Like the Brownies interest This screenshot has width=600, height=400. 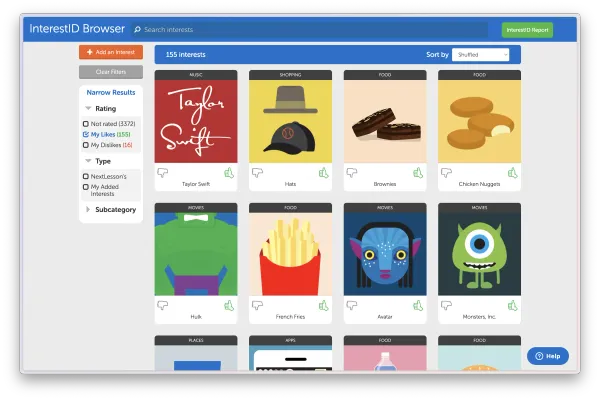tap(418, 173)
